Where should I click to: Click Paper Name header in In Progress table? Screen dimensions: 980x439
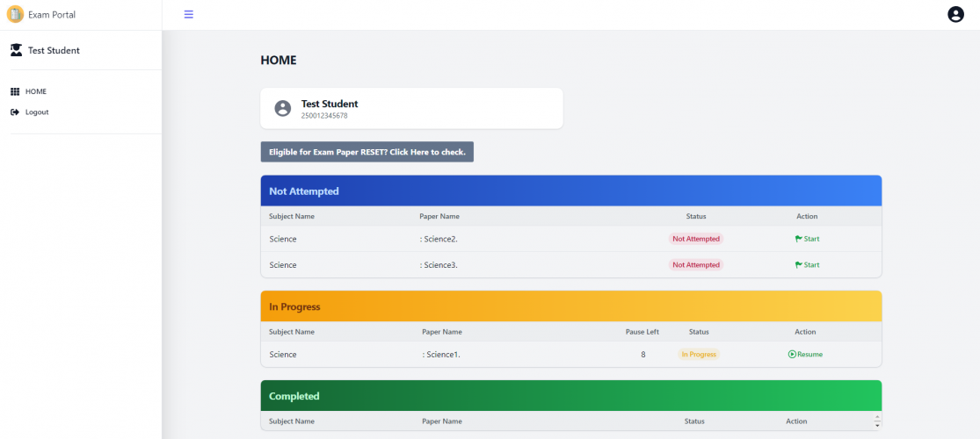pos(442,332)
